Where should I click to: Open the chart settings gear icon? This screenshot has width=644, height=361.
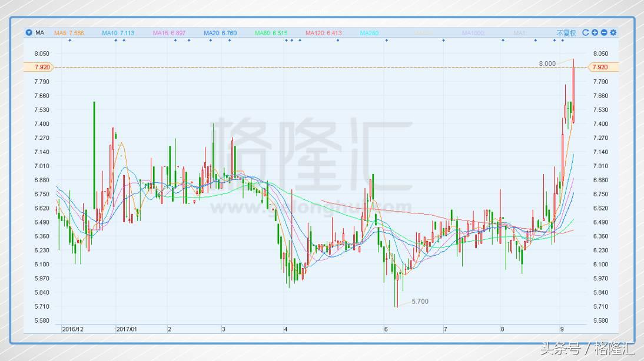tap(613, 32)
